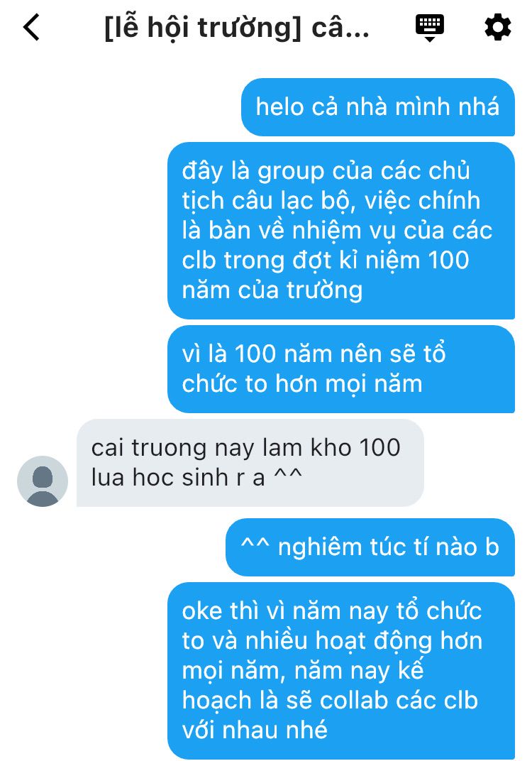Hide keyboard using the keyboard icon

(430, 27)
